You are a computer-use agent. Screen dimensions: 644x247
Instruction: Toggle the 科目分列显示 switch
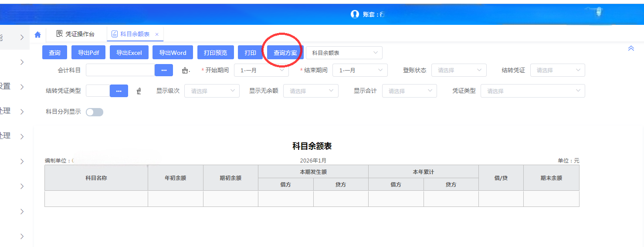pos(95,112)
